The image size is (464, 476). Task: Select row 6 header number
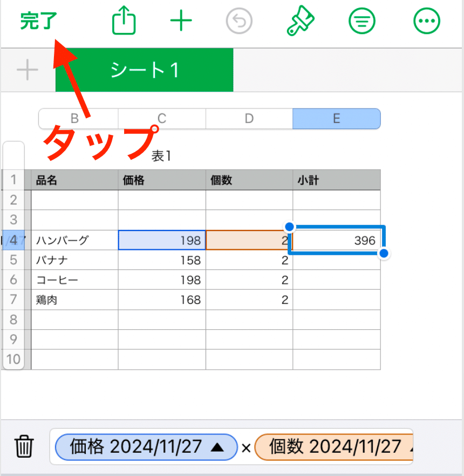pyautogui.click(x=13, y=280)
